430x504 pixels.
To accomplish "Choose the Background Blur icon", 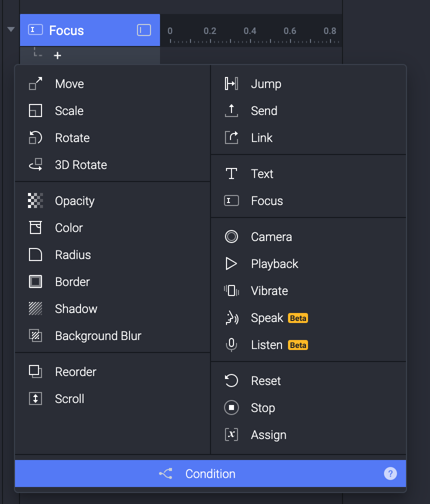I will point(35,336).
